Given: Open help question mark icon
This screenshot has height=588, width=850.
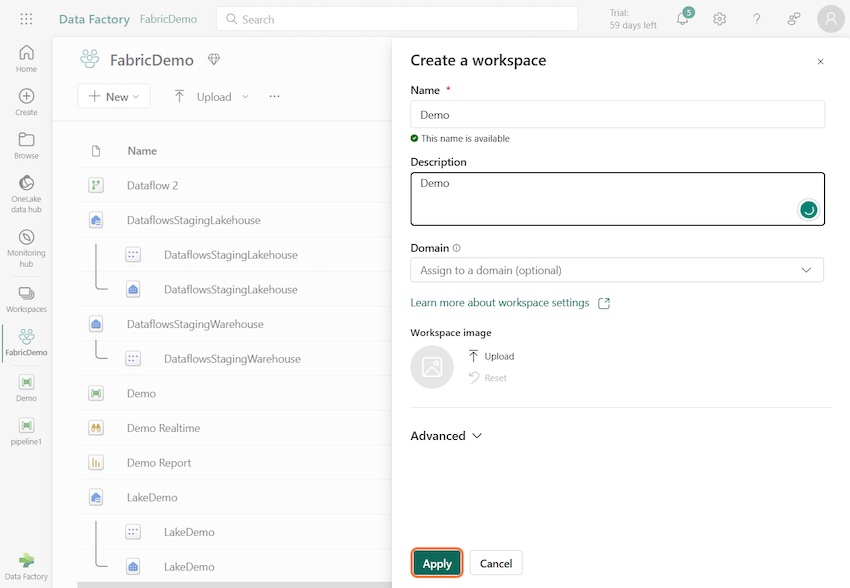Looking at the screenshot, I should pos(756,19).
